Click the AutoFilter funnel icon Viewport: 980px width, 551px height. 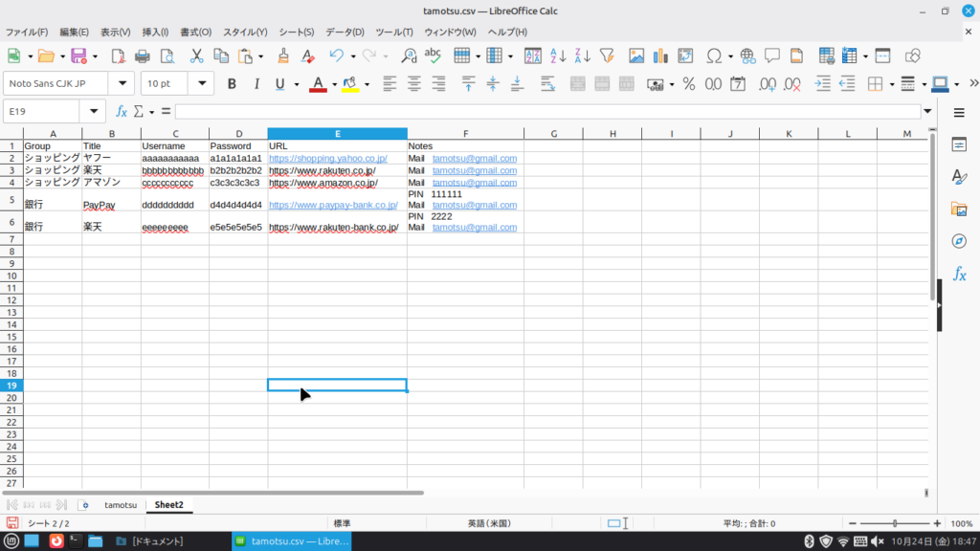click(x=606, y=55)
